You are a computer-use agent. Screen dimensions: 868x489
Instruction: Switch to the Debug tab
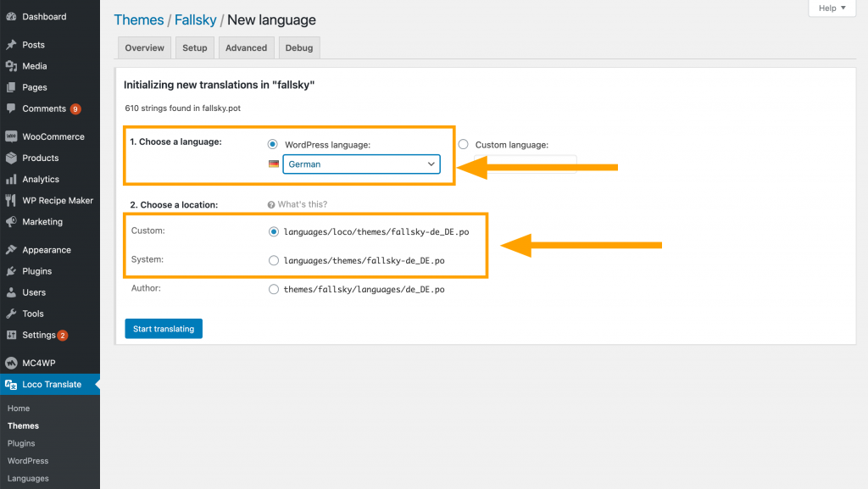pos(298,48)
